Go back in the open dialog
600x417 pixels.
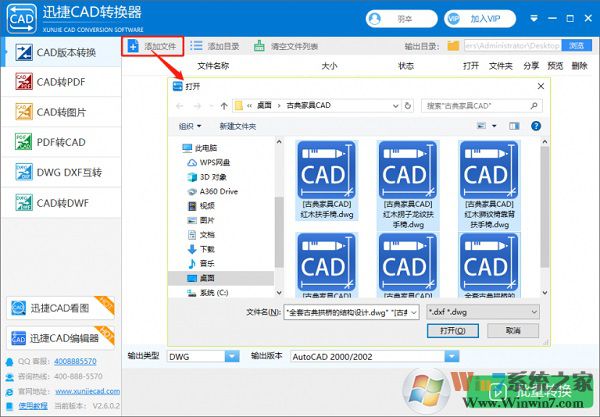coord(179,106)
